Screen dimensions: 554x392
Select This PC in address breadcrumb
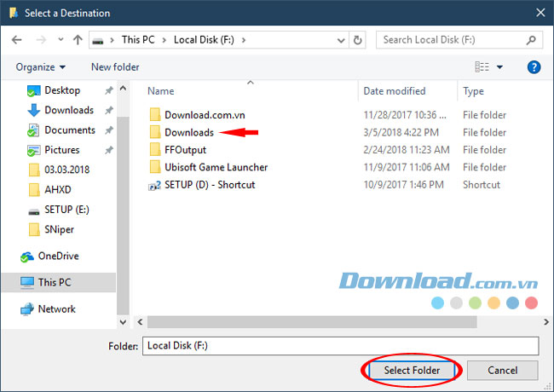(x=138, y=39)
